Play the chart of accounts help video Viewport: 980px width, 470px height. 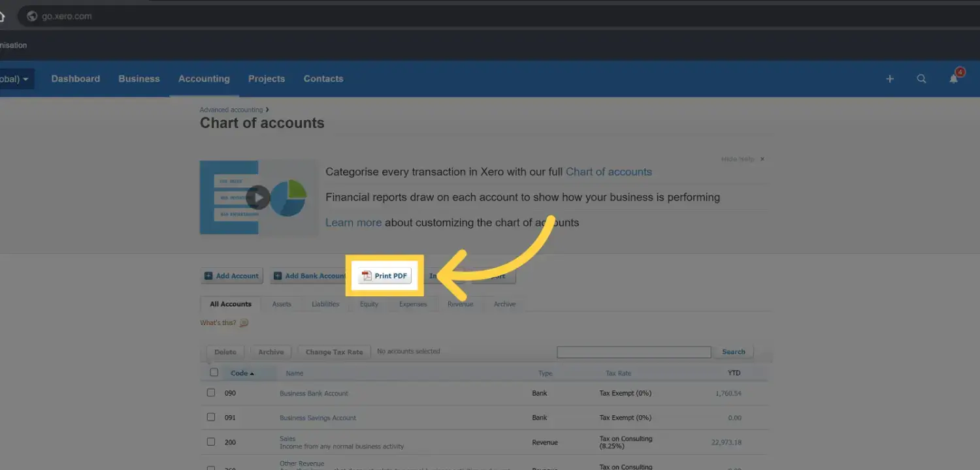pos(258,197)
